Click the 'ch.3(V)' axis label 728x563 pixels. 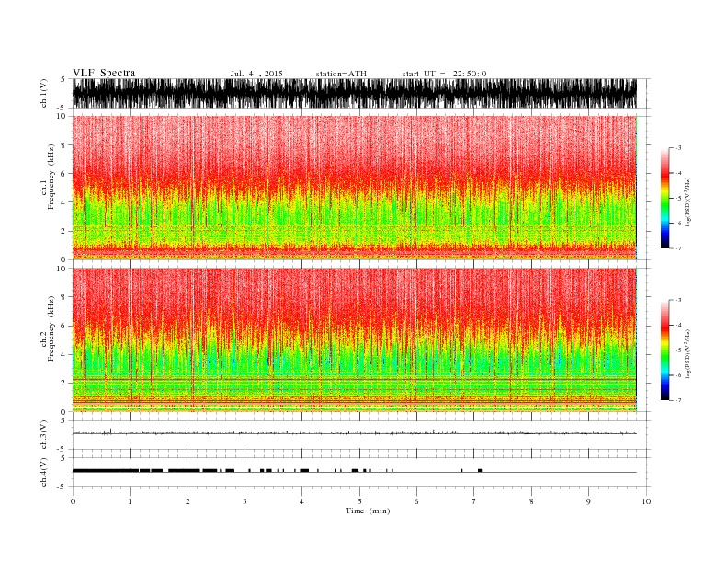[x=43, y=435]
